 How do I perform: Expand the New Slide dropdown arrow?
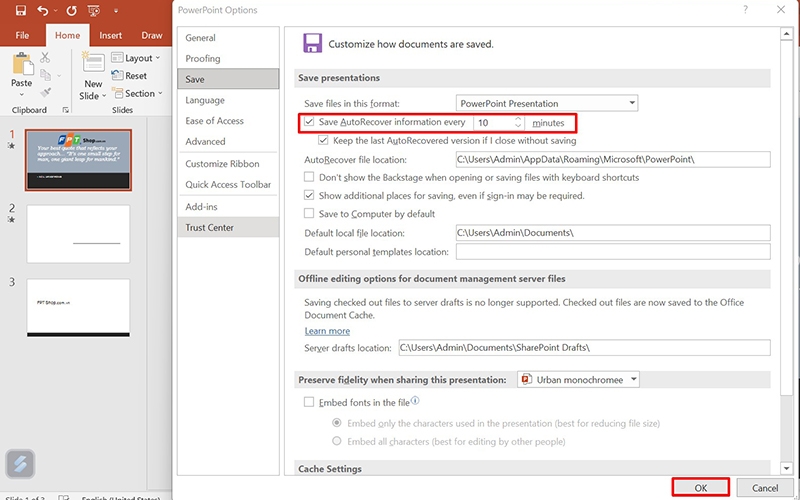pos(104,96)
